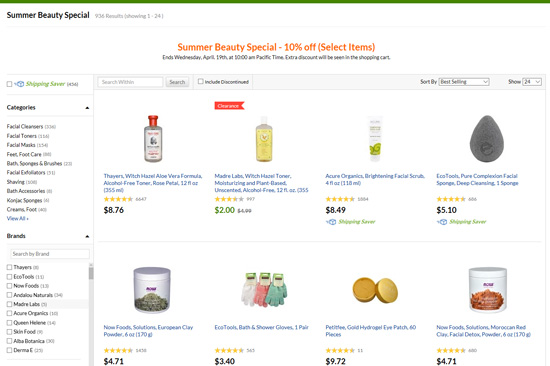Tick the Thayers brand checkbox
This screenshot has height=366, width=550.
pos(9,267)
